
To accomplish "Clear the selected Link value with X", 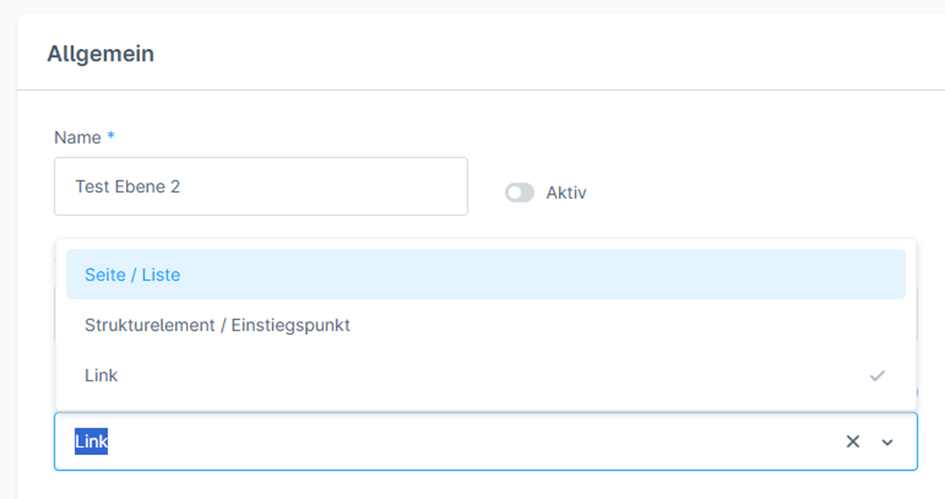I will pos(852,442).
